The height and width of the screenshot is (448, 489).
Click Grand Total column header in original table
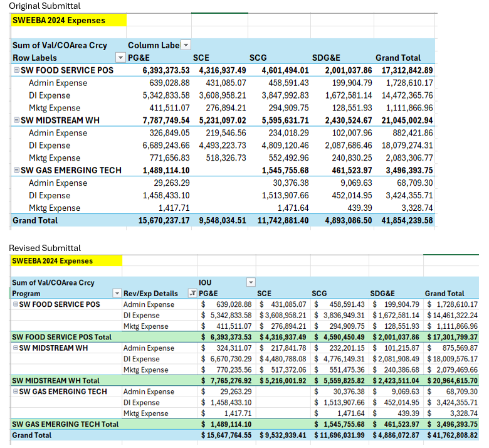[398, 58]
